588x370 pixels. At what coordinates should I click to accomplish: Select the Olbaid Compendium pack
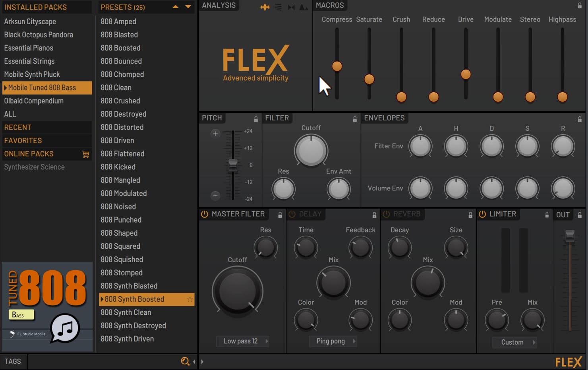click(x=47, y=101)
